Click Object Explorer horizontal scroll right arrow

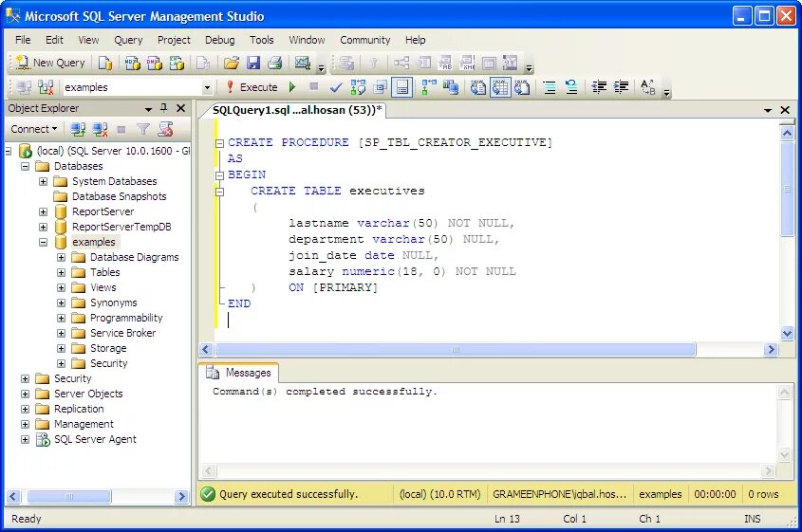coord(181,496)
